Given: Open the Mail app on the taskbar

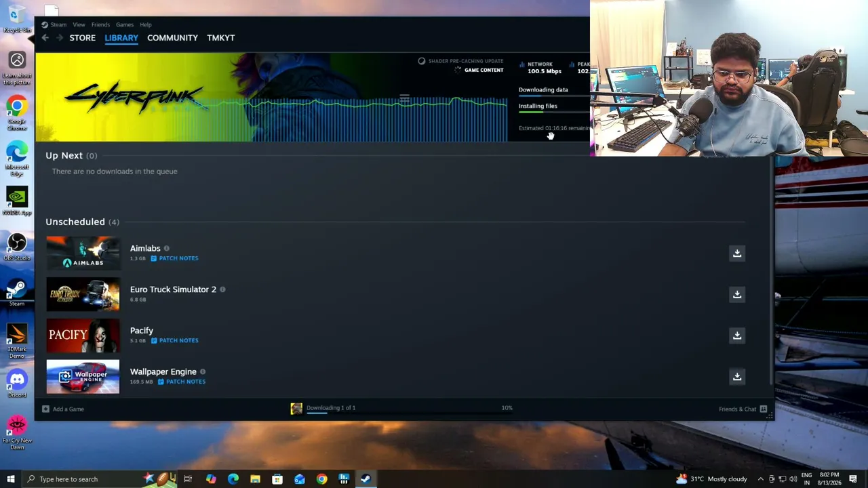Looking at the screenshot, I should pyautogui.click(x=300, y=479).
